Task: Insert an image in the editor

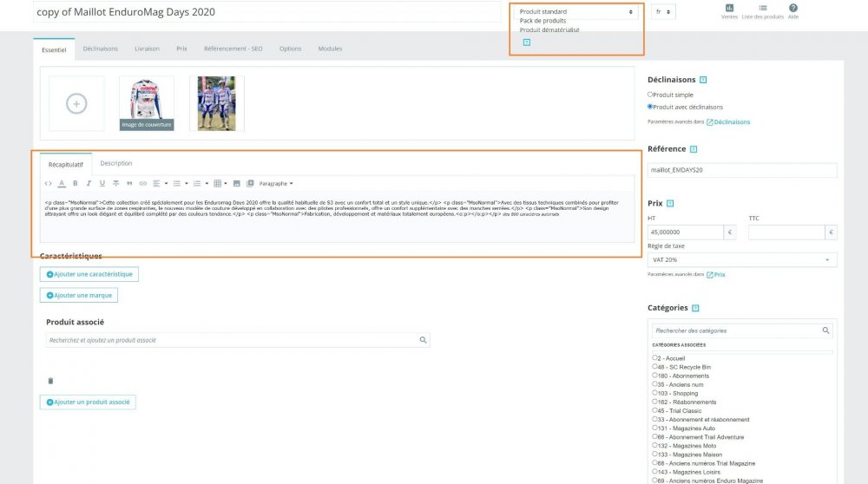Action: coord(236,184)
